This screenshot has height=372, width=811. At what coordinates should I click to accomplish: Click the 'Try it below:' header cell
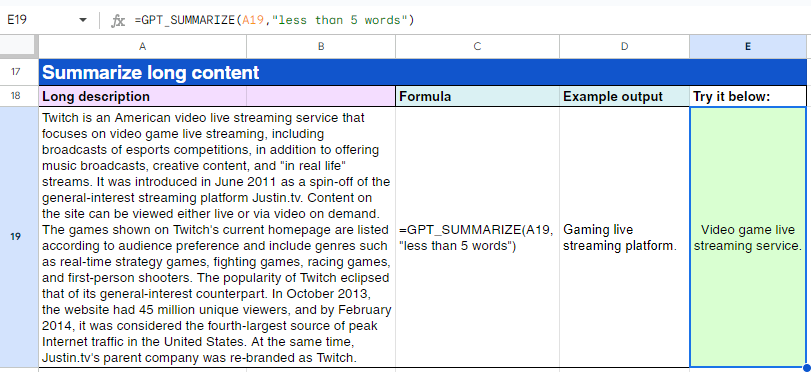[x=748, y=96]
